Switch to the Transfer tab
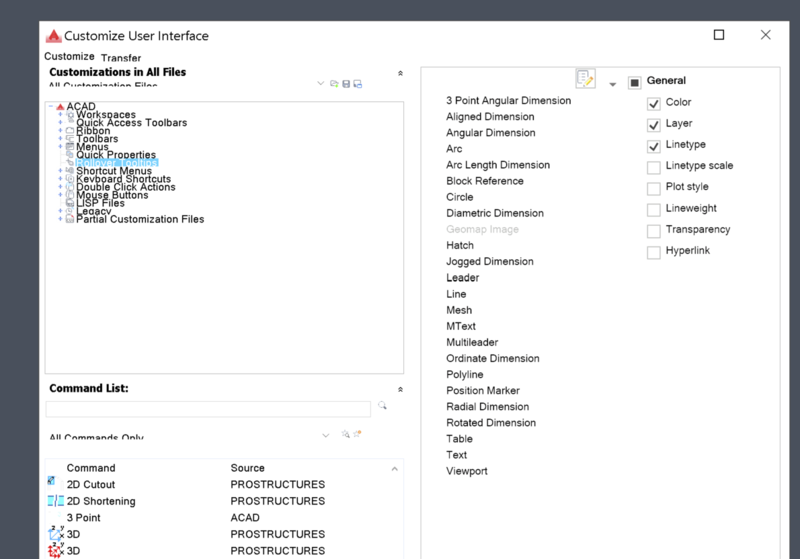 point(121,58)
